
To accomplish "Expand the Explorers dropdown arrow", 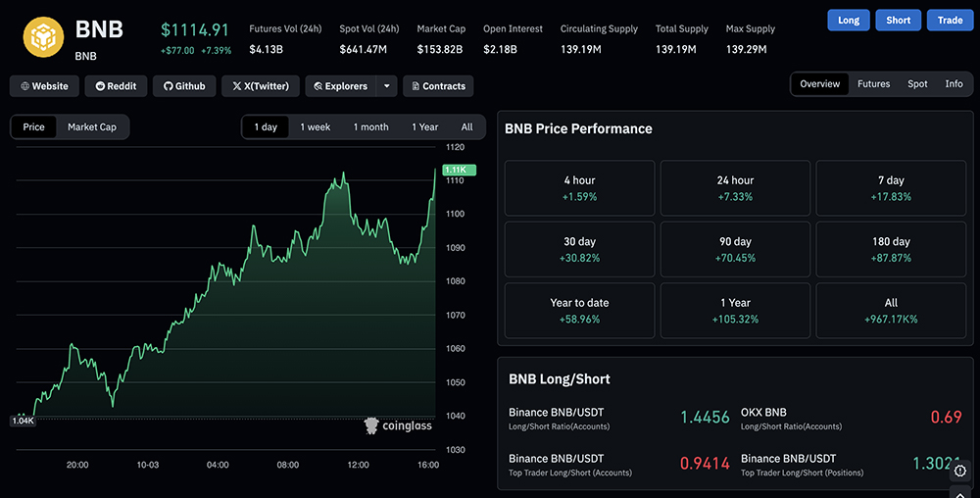I will 387,86.
